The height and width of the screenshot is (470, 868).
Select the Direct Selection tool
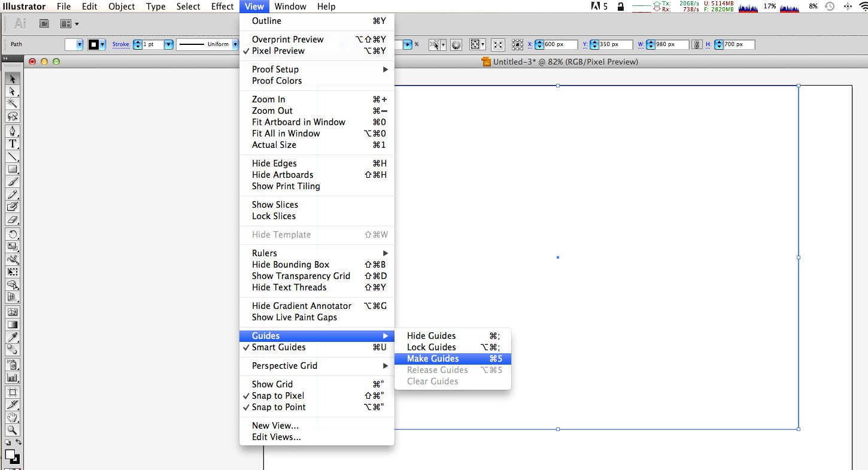click(13, 91)
